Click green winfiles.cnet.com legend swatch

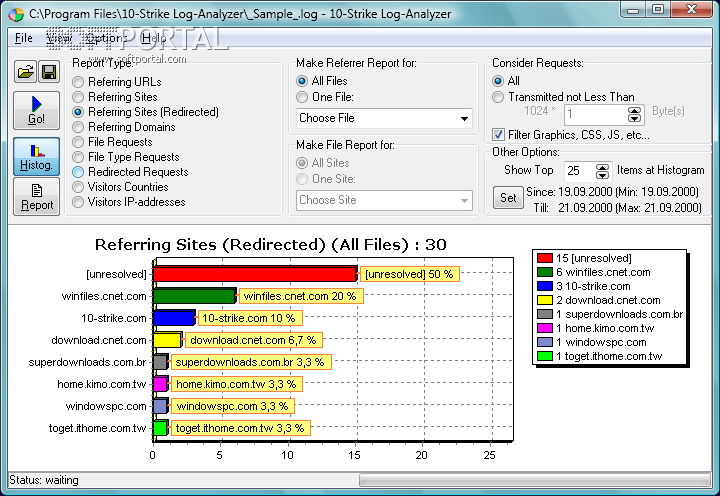point(545,272)
